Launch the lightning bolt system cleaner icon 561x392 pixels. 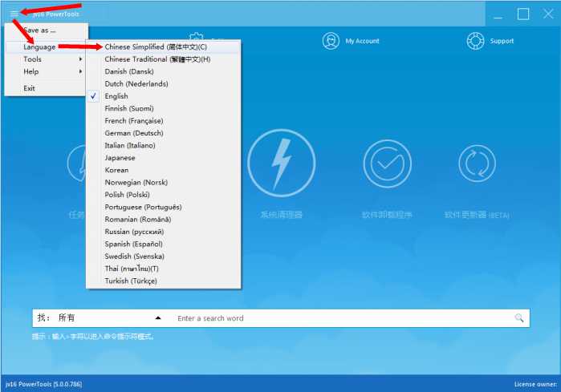281,163
